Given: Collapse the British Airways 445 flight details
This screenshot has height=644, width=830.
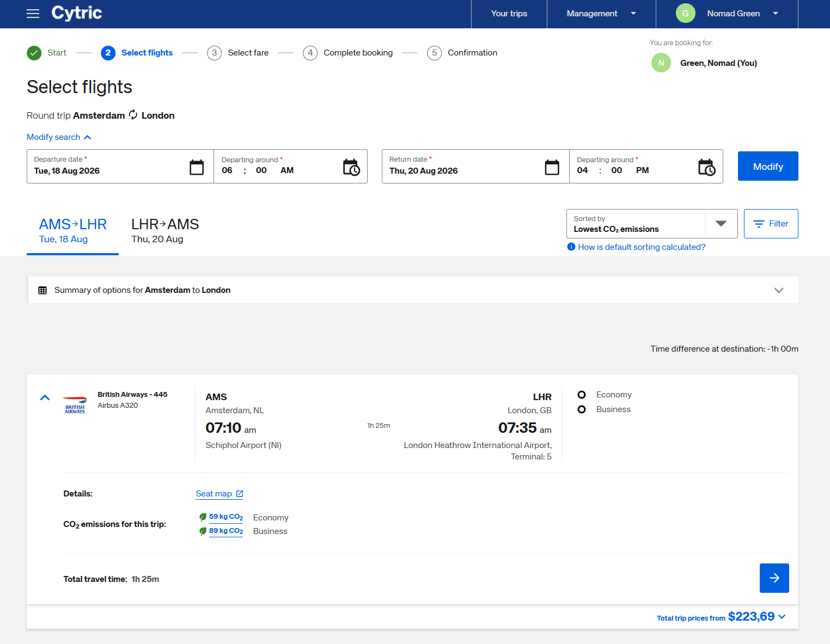Looking at the screenshot, I should (45, 398).
